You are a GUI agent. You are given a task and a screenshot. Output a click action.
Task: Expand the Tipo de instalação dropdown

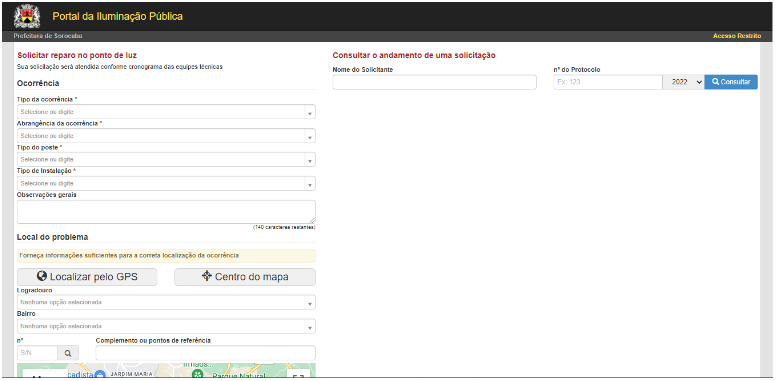166,184
